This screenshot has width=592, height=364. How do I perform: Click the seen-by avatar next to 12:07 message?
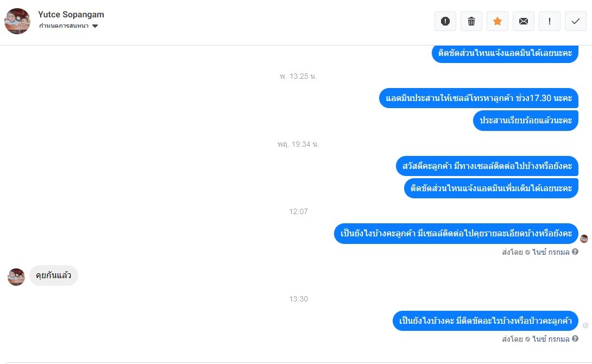(584, 239)
